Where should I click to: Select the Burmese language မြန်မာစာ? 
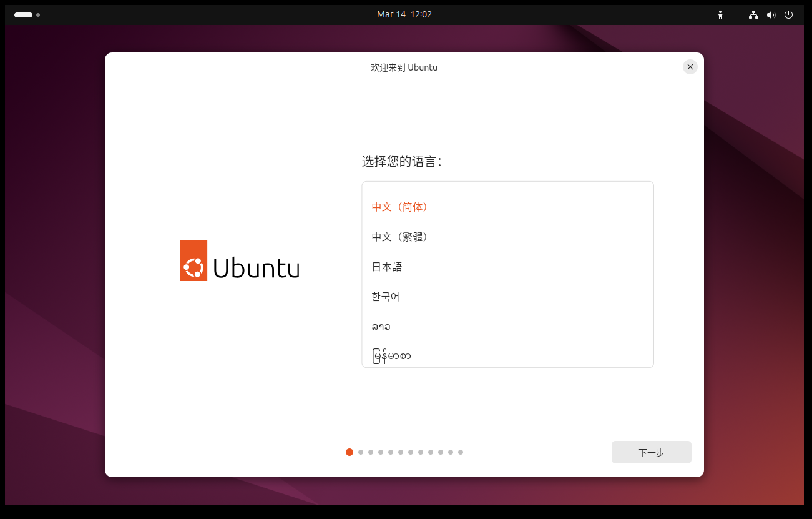click(391, 356)
